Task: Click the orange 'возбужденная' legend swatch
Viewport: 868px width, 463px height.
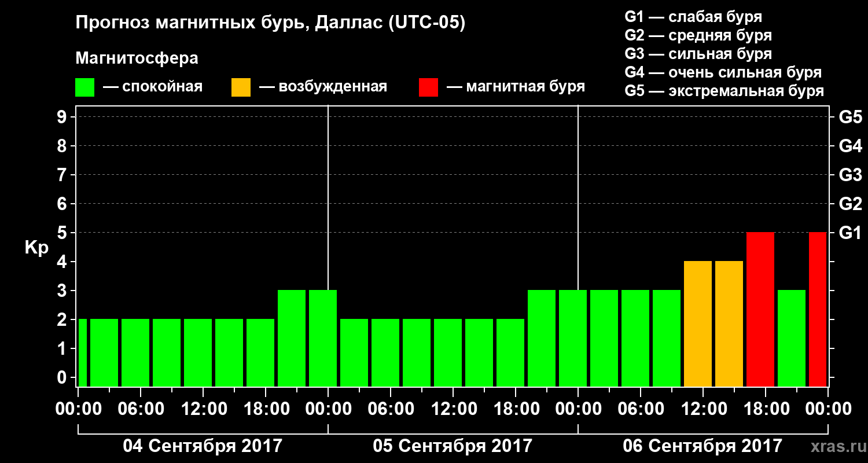Action: (x=241, y=87)
